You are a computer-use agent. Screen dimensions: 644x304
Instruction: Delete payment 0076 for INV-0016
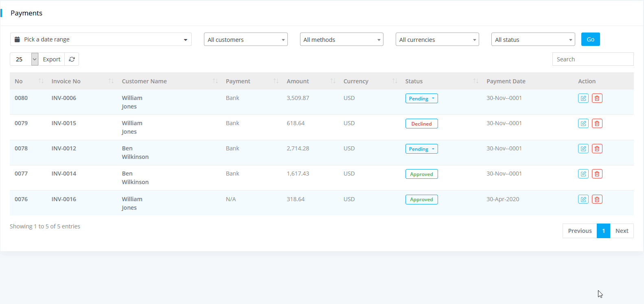[597, 200]
